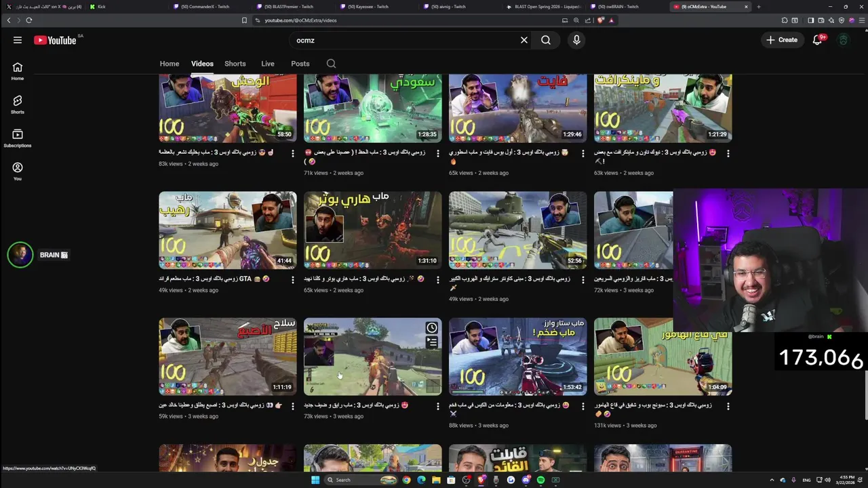
Task: Open the 1:53:42 Star Wars map thumbnail
Action: [517, 357]
